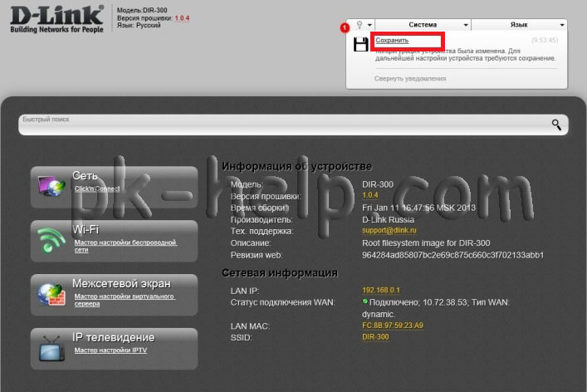Click the notification timestamp 9:53:45
Screen dimensions: 587x392
point(545,40)
